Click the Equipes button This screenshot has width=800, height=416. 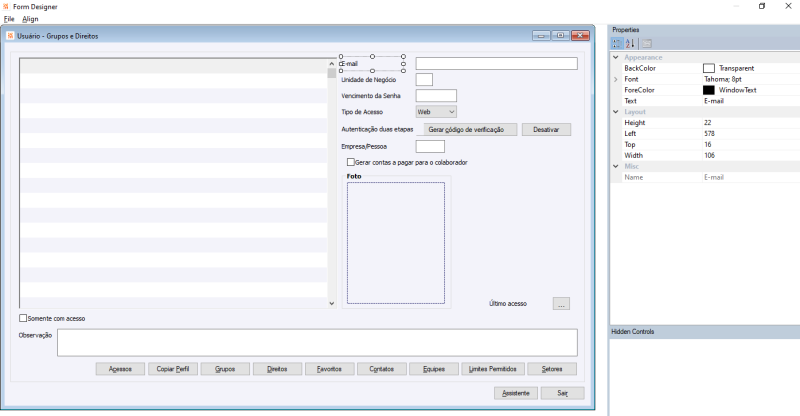[434, 369]
